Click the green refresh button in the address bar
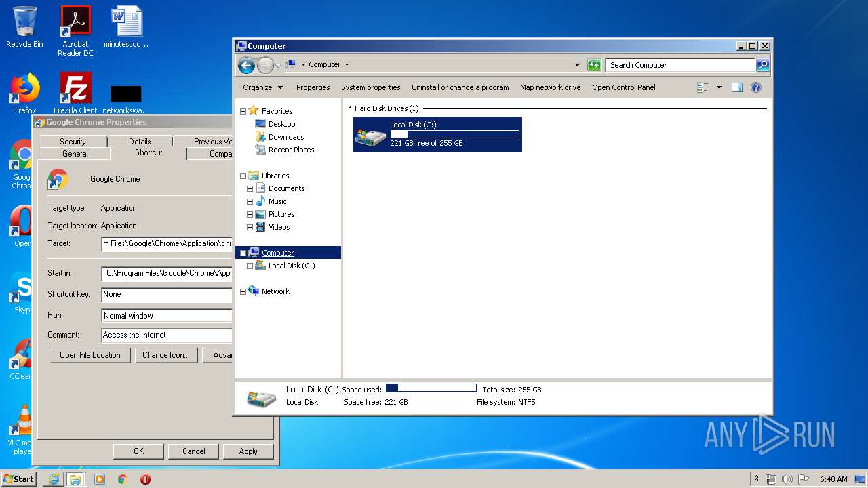Screen dimensions: 868x488 point(594,65)
